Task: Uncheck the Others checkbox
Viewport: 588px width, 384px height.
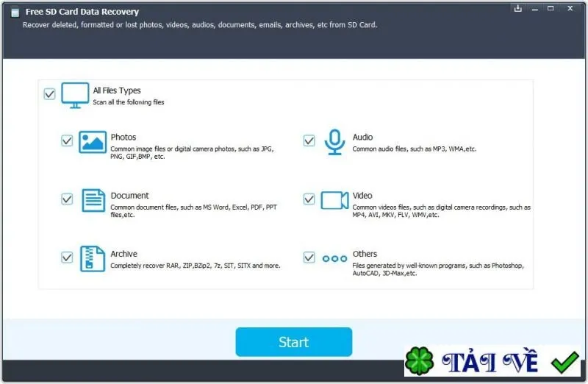Action: pos(309,257)
